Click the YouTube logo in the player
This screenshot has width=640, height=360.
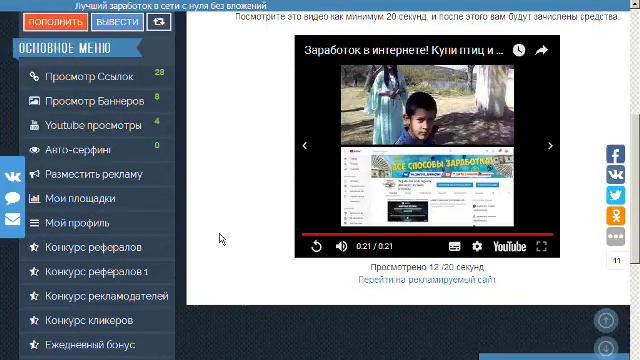509,247
